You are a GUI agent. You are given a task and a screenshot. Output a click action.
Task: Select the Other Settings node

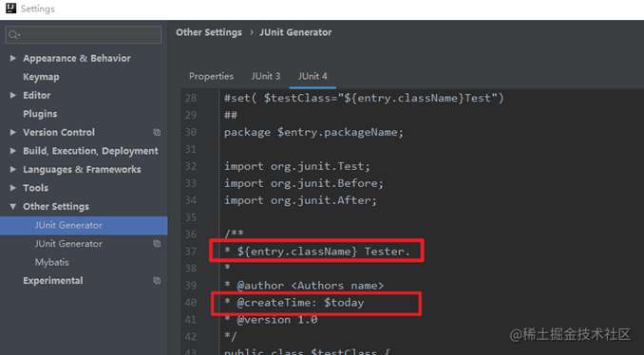(x=56, y=206)
